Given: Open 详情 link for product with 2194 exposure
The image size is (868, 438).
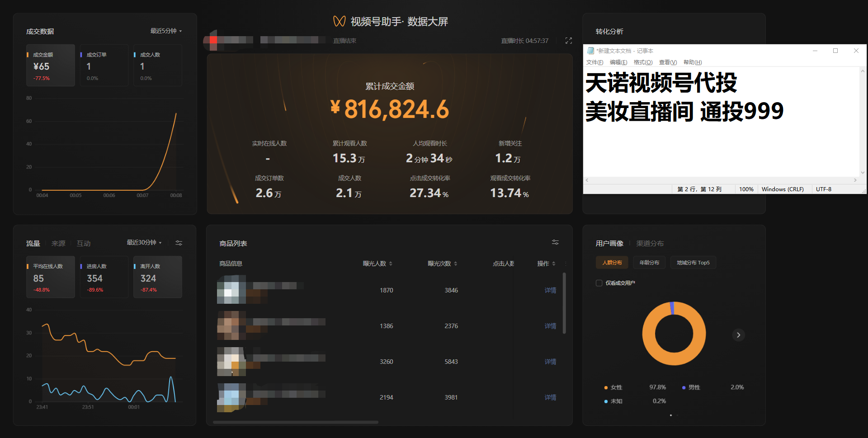Looking at the screenshot, I should click(x=550, y=397).
